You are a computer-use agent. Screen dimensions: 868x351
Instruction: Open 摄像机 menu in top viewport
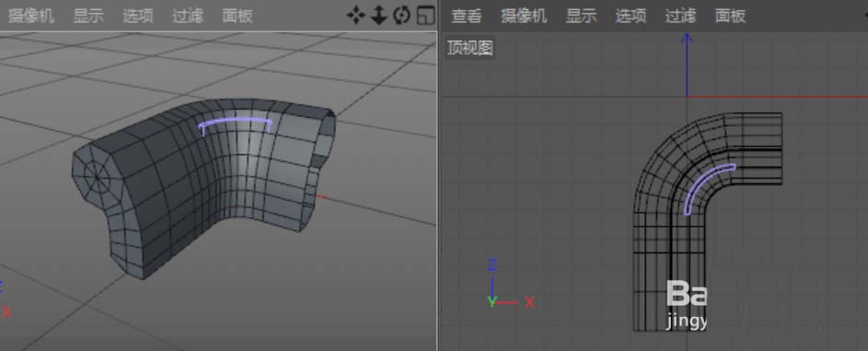(x=524, y=16)
